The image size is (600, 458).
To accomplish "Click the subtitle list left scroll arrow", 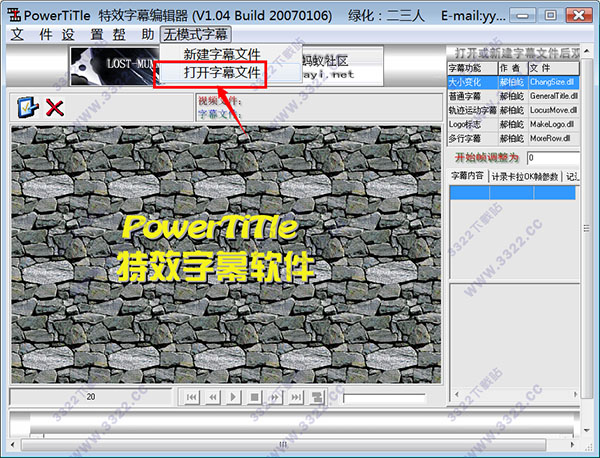I will coord(456,394).
